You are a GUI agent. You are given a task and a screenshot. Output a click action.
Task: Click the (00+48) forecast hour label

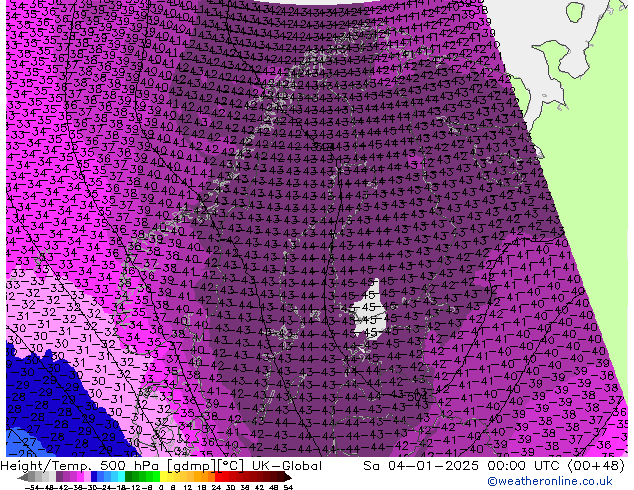tap(596, 466)
